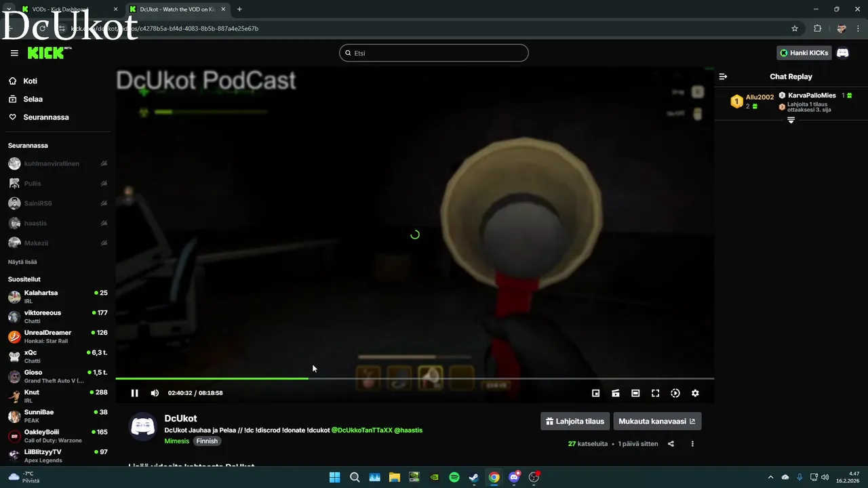Screen dimensions: 868x488
Task: Open recommended channel viktoreeous
Action: tap(58, 317)
